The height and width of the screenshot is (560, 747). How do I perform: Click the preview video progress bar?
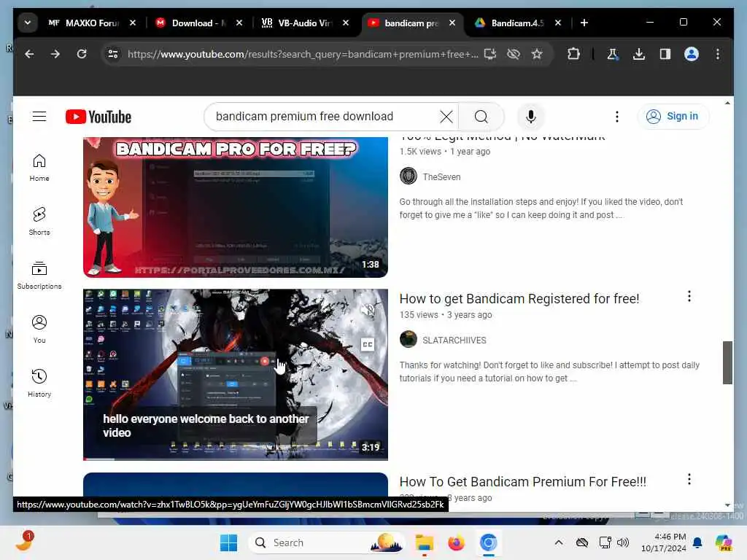(236, 459)
